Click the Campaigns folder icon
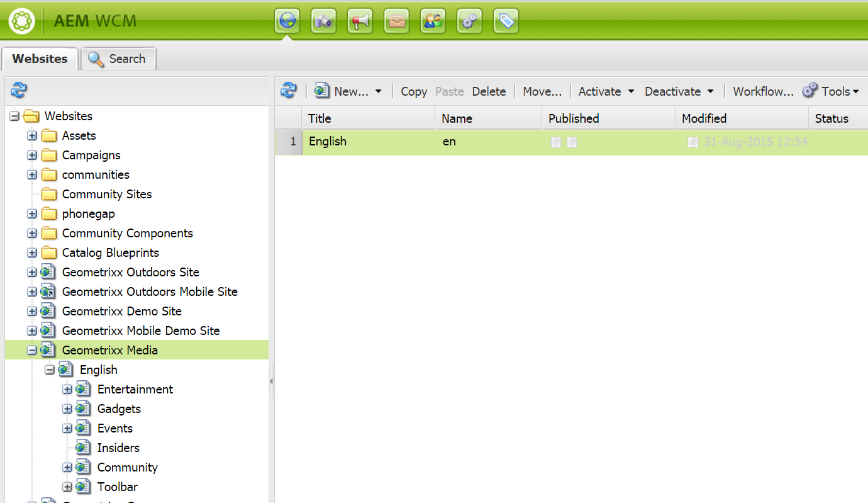 coord(49,155)
